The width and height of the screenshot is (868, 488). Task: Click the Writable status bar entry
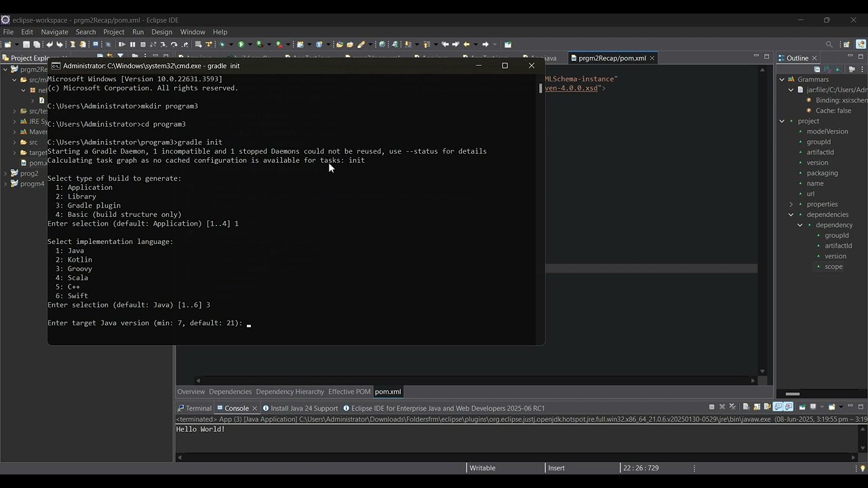click(482, 468)
